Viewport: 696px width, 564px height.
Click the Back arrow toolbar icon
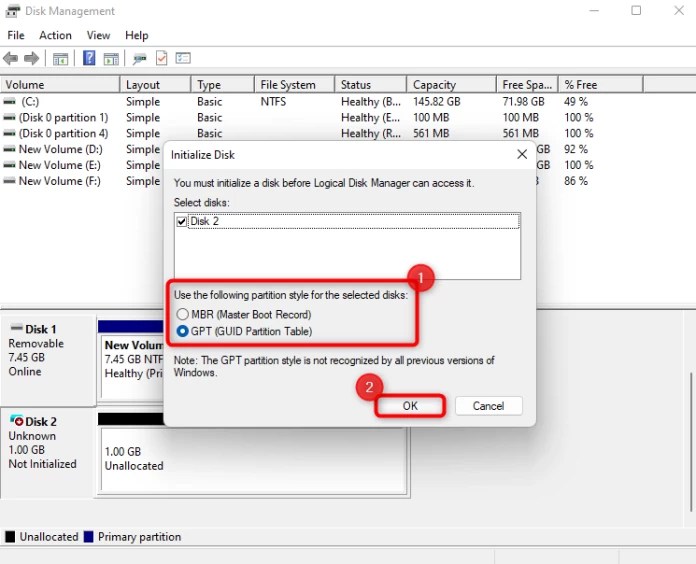click(x=10, y=58)
